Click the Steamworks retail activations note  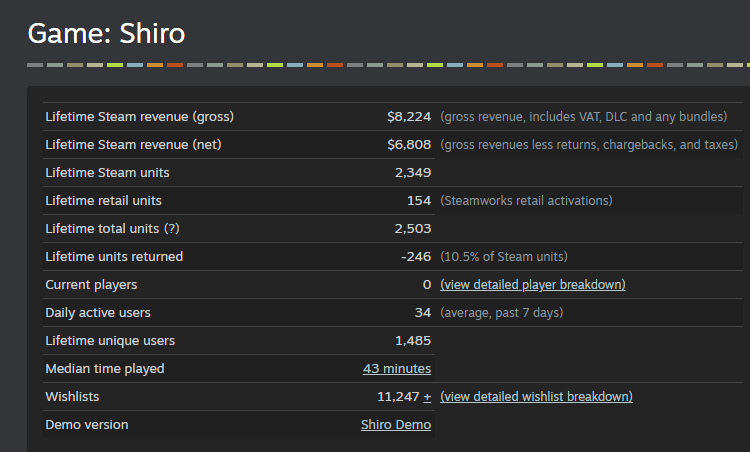pos(526,201)
